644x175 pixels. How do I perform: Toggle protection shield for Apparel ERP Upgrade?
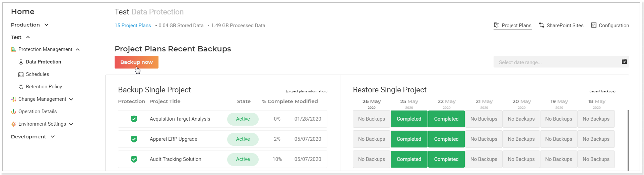134,139
